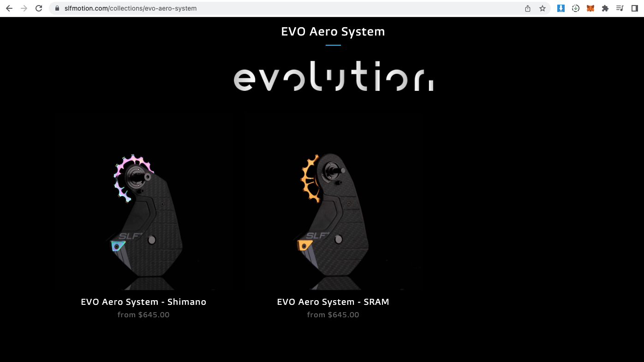Open the Extensions puzzle piece menu
The image size is (644, 362).
(x=605, y=8)
